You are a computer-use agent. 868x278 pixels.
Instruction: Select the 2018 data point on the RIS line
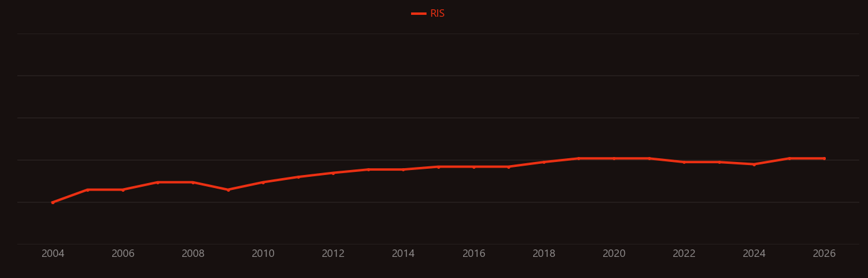[544, 162]
